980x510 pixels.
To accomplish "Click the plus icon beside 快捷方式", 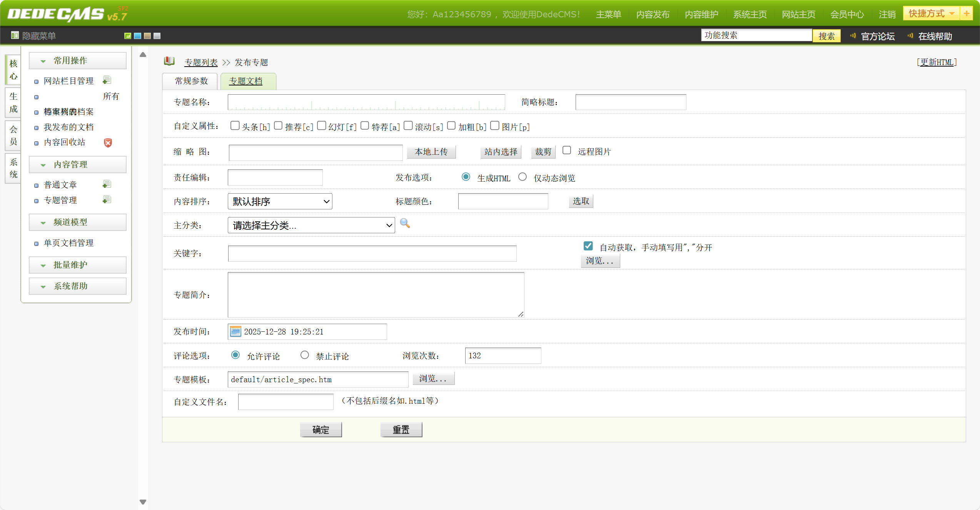I will (966, 13).
